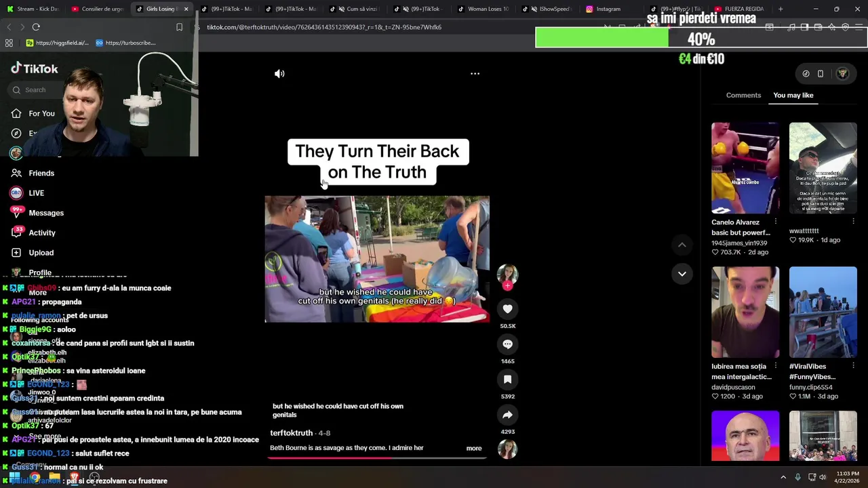Image resolution: width=868 pixels, height=488 pixels.
Task: Open the volume speaker icon in tray
Action: pyautogui.click(x=823, y=477)
